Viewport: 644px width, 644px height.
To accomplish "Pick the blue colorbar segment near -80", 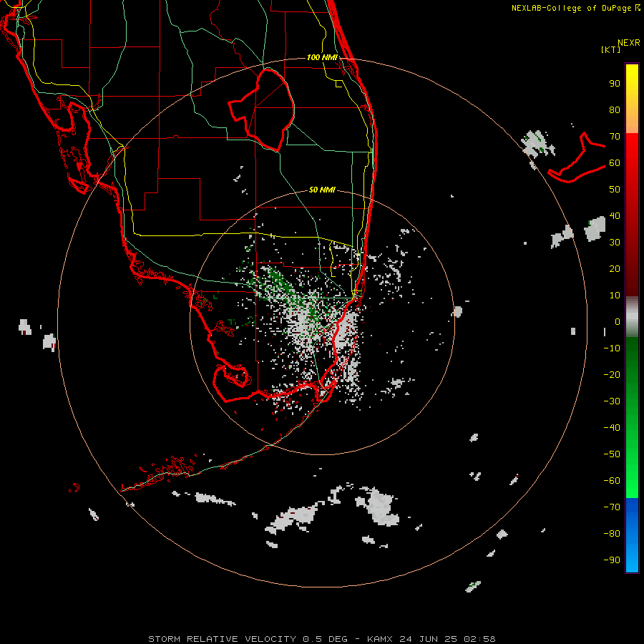I will tap(632, 534).
